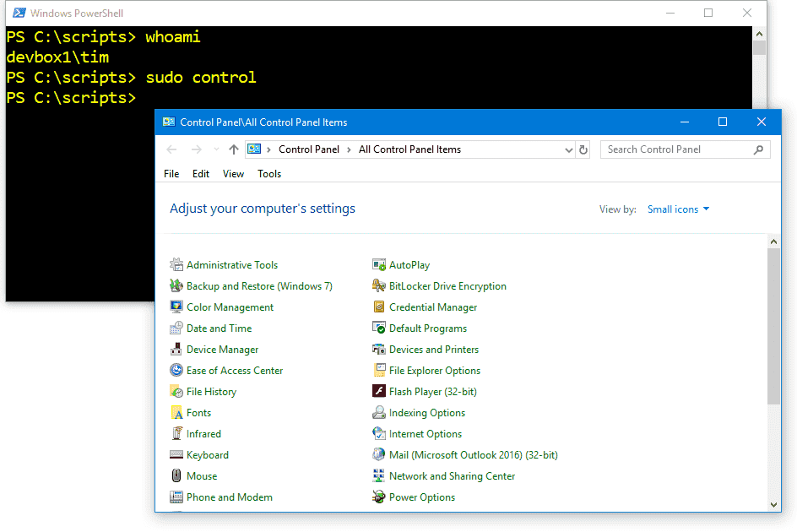Open Power Options settings
Viewport: 797px width, 532px height.
[x=421, y=497]
